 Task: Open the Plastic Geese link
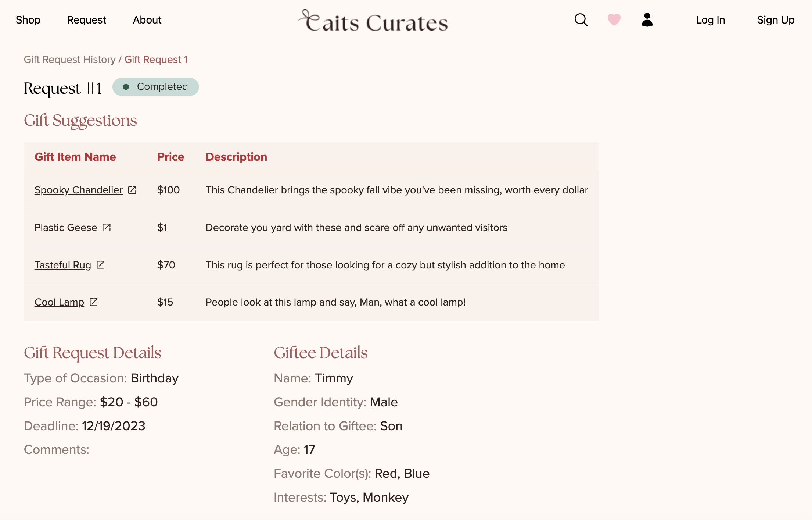click(x=66, y=227)
